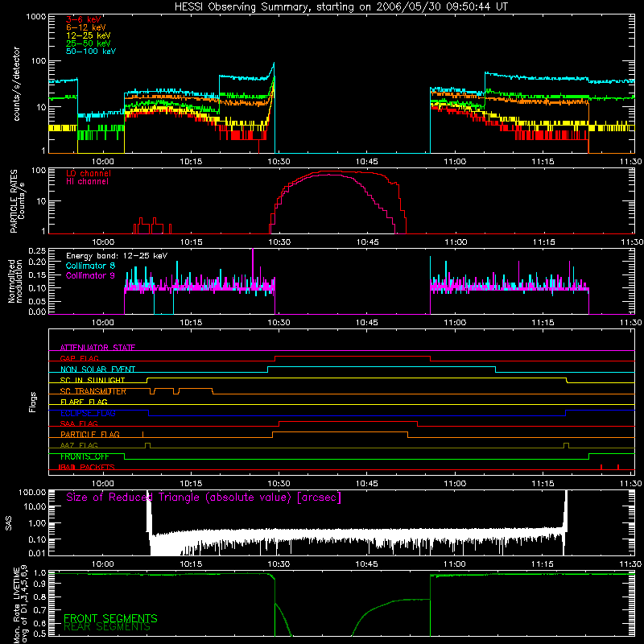The width and height of the screenshot is (644, 644).
Task: Click the BAD_PACKETS flag label
Action: 86,467
